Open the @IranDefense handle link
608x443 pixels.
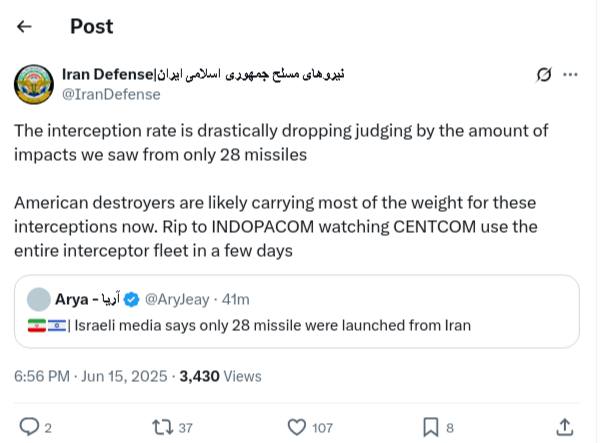coord(111,94)
